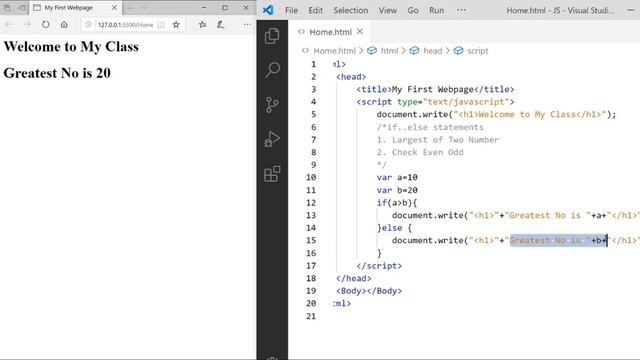
Task: Click the html breadcrumb item
Action: click(x=389, y=51)
